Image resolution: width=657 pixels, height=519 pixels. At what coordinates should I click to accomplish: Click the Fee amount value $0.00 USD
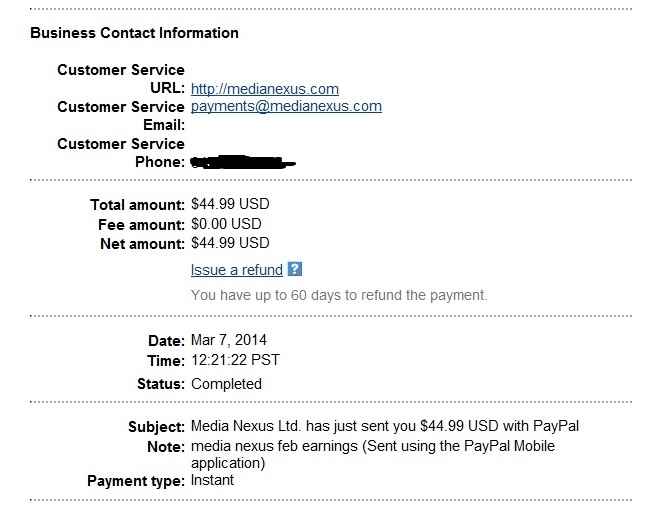[226, 224]
